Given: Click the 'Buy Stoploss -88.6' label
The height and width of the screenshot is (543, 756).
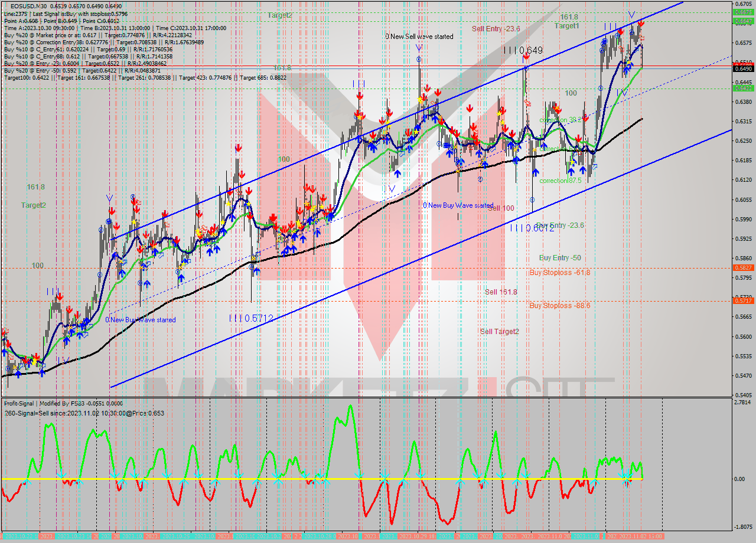Looking at the screenshot, I should (x=560, y=306).
